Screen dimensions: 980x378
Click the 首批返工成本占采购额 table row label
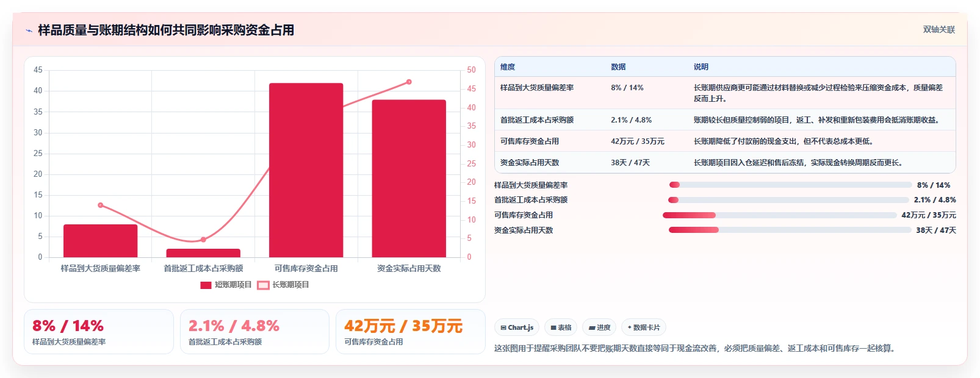point(537,120)
